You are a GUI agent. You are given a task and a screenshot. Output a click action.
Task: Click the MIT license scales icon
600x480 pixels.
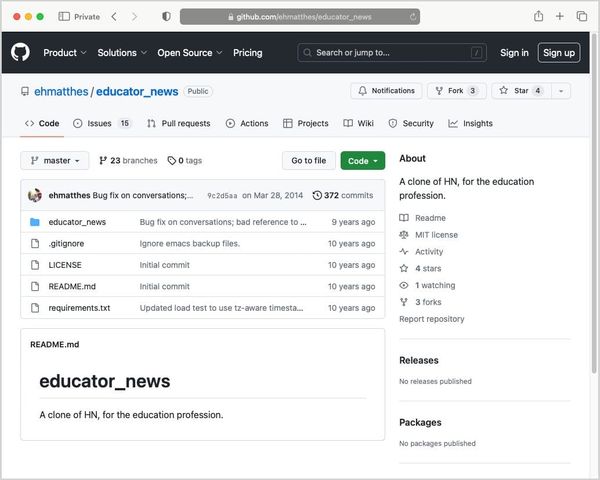pyautogui.click(x=404, y=235)
